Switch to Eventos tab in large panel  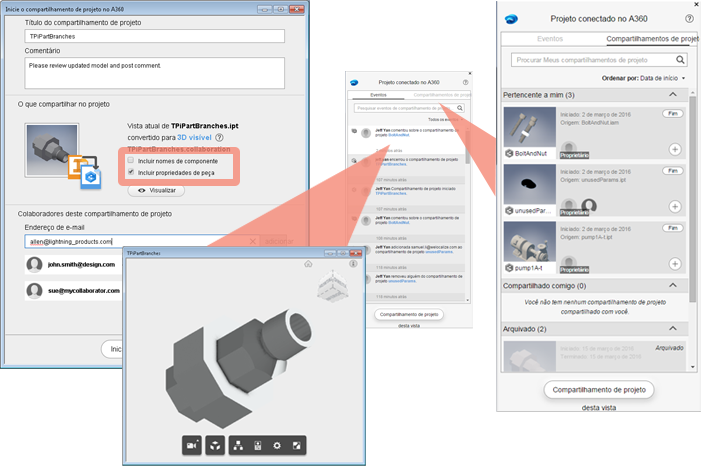(550, 39)
